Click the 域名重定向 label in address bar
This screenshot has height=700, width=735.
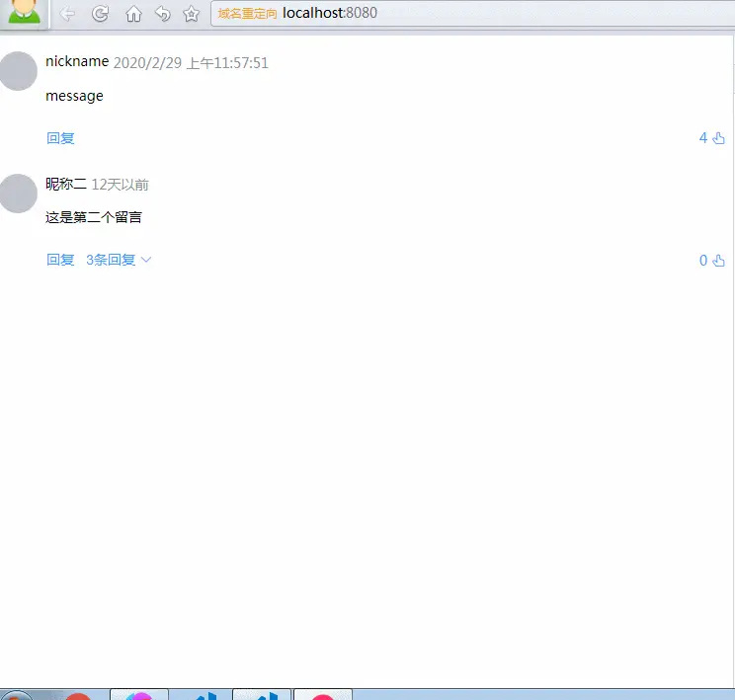tap(248, 14)
